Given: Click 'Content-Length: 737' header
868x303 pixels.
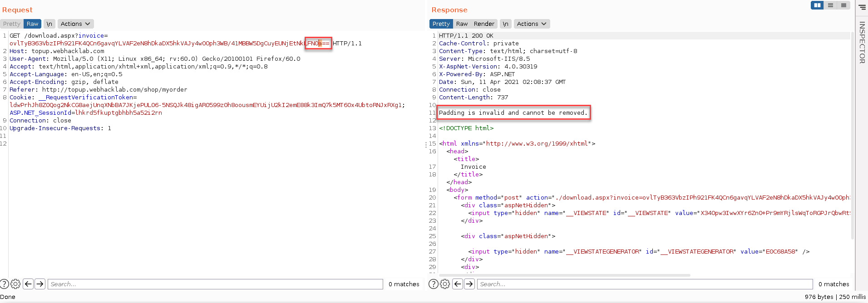Looking at the screenshot, I should click(x=473, y=97).
